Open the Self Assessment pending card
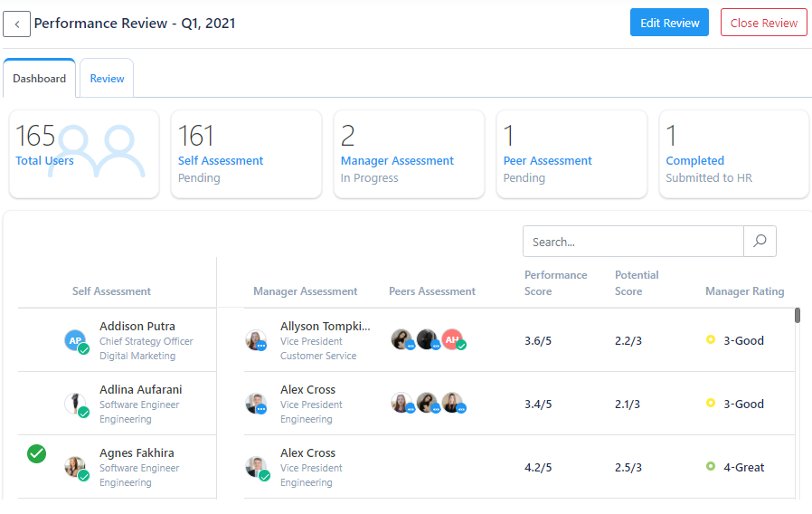This screenshot has height=514, width=812. (x=246, y=154)
